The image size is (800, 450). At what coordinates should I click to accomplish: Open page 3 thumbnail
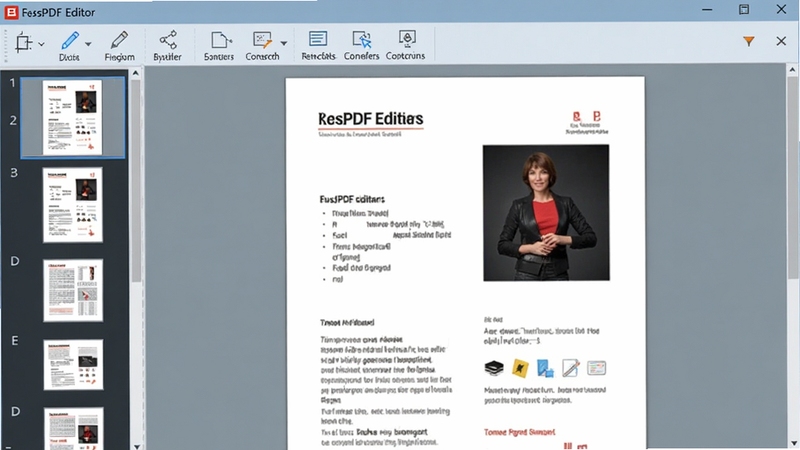coord(72,205)
